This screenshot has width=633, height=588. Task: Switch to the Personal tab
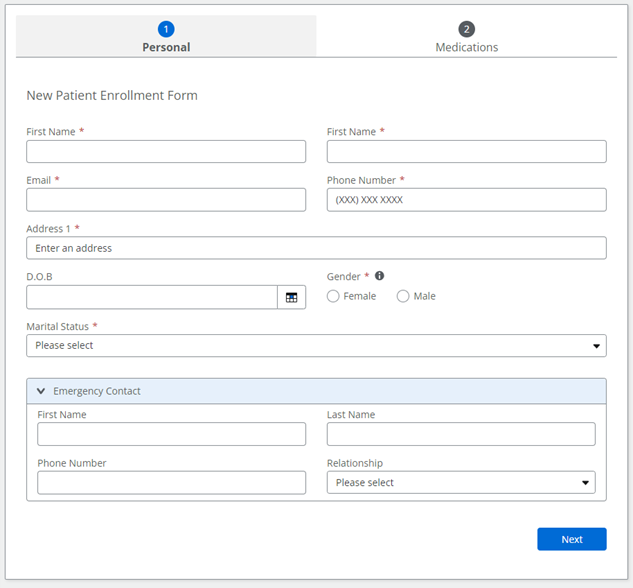click(166, 47)
